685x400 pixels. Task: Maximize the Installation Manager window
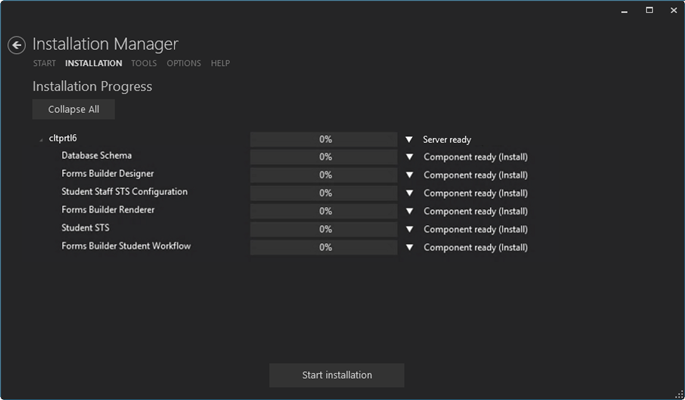coord(649,10)
